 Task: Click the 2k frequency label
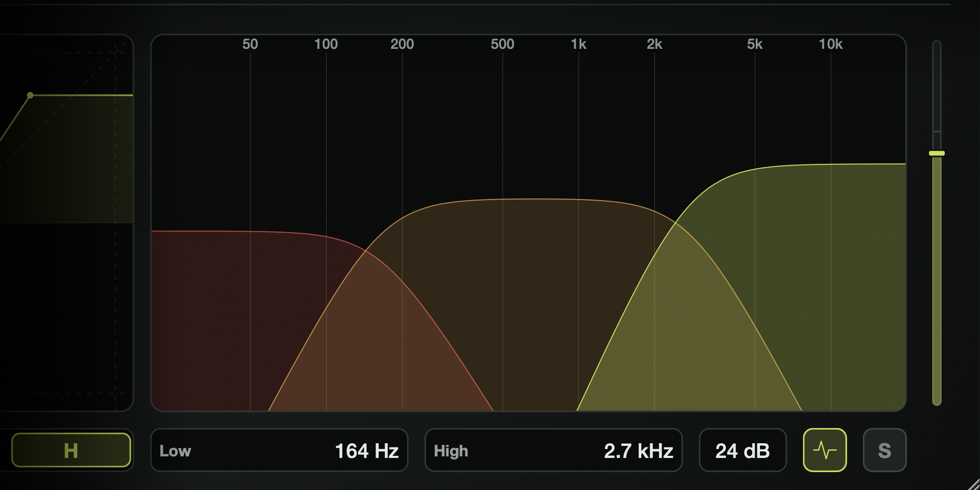coord(654,44)
